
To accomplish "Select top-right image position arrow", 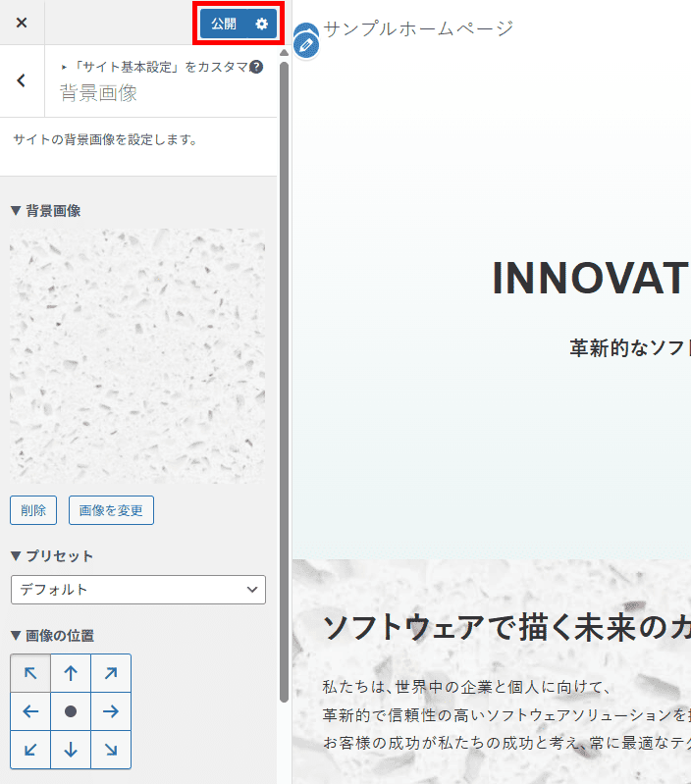I will (111, 673).
